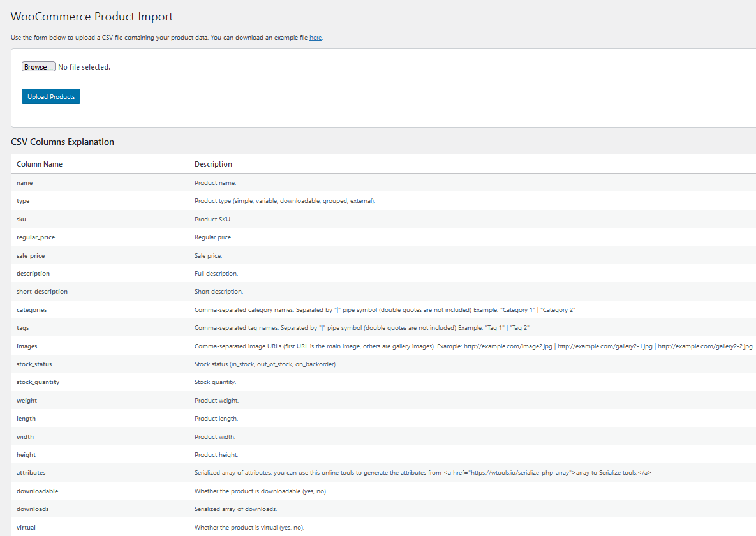Viewport: 756px width, 536px height.
Task: Click the Upload Products button
Action: [51, 96]
